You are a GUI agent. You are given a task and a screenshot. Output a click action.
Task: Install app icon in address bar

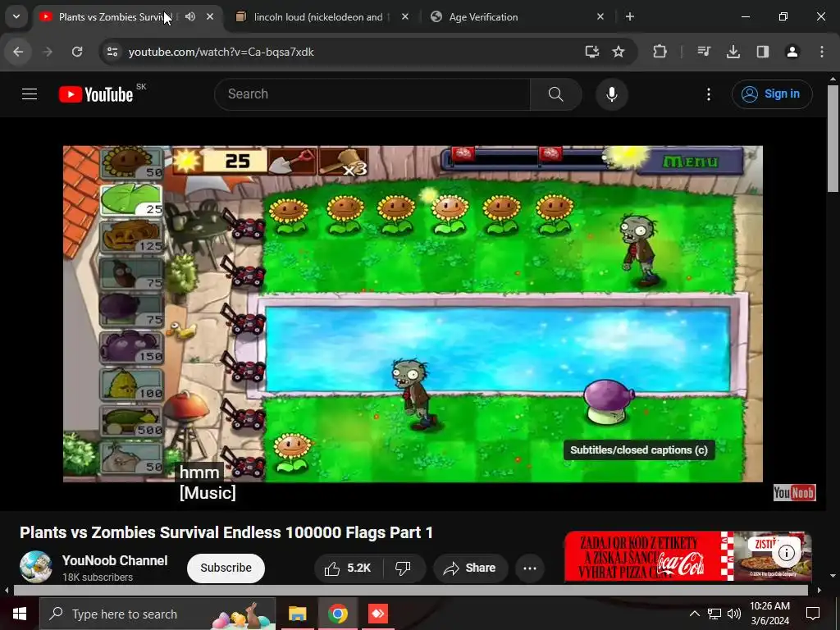(592, 52)
